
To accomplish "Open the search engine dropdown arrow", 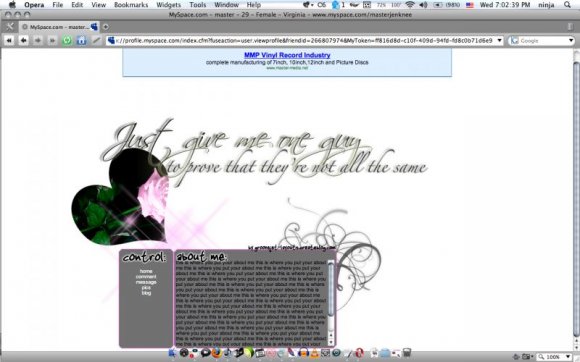I will point(571,41).
